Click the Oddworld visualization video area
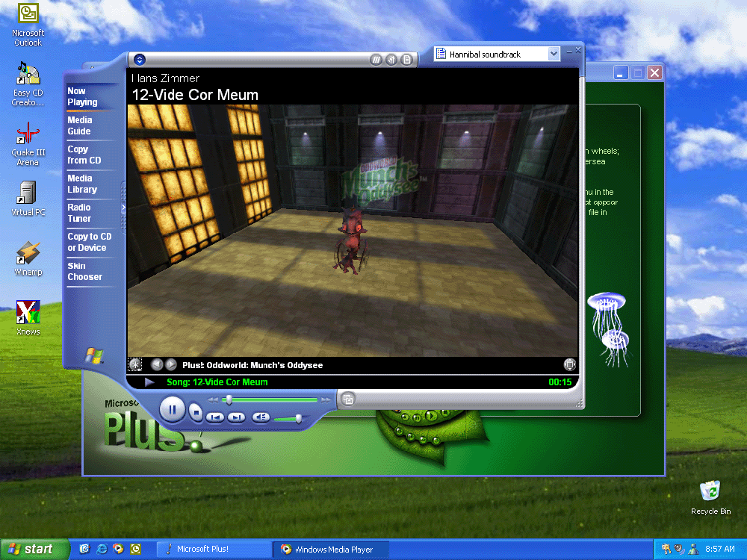The image size is (747, 560). pos(353,231)
